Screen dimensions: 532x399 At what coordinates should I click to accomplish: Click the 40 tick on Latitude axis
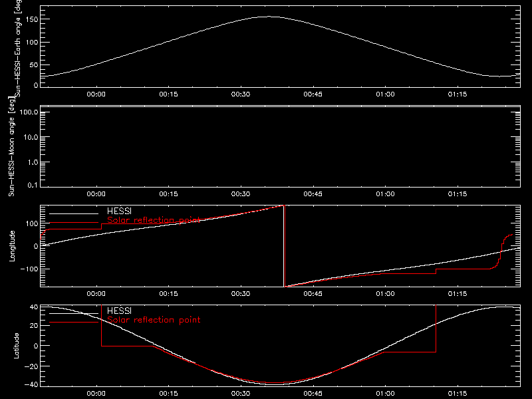tap(34, 307)
